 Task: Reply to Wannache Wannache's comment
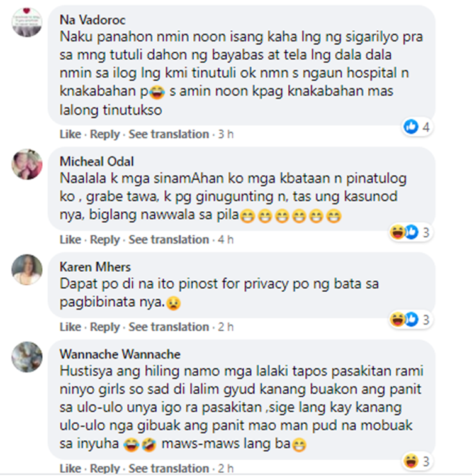105,468
